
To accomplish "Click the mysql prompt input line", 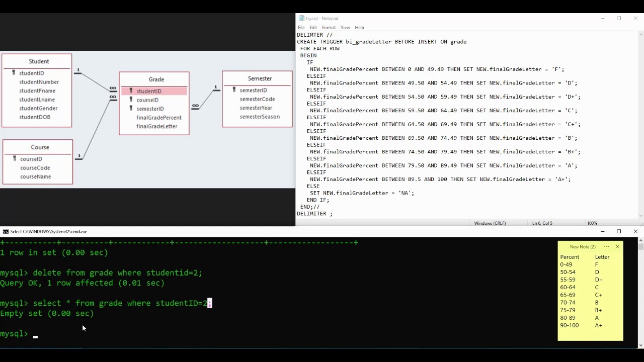I will (x=19, y=334).
